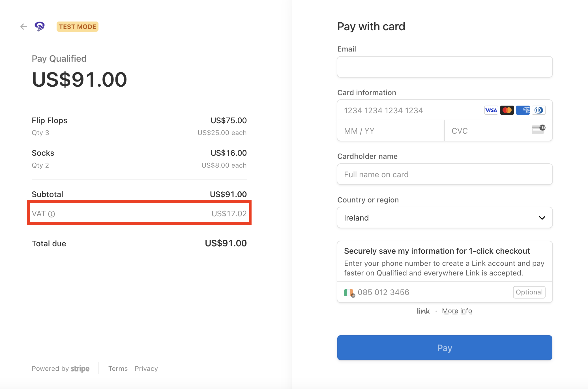The height and width of the screenshot is (389, 588).
Task: Click the Diners Club icon
Action: point(538,110)
